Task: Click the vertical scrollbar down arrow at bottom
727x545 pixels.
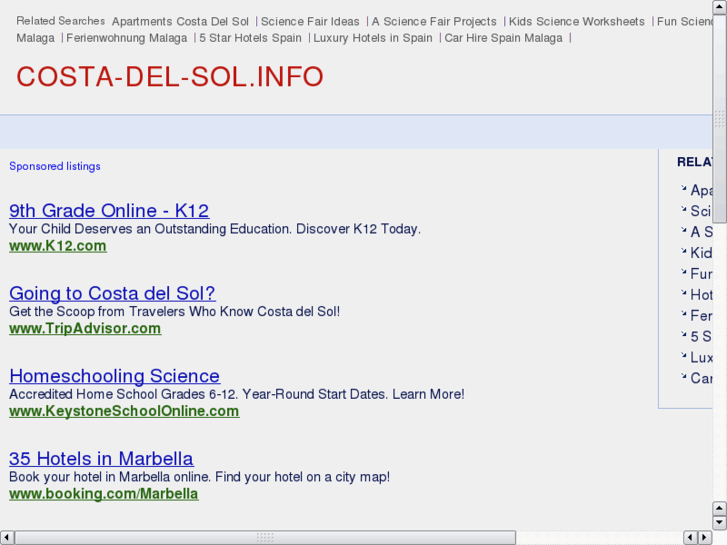Action: 719,523
